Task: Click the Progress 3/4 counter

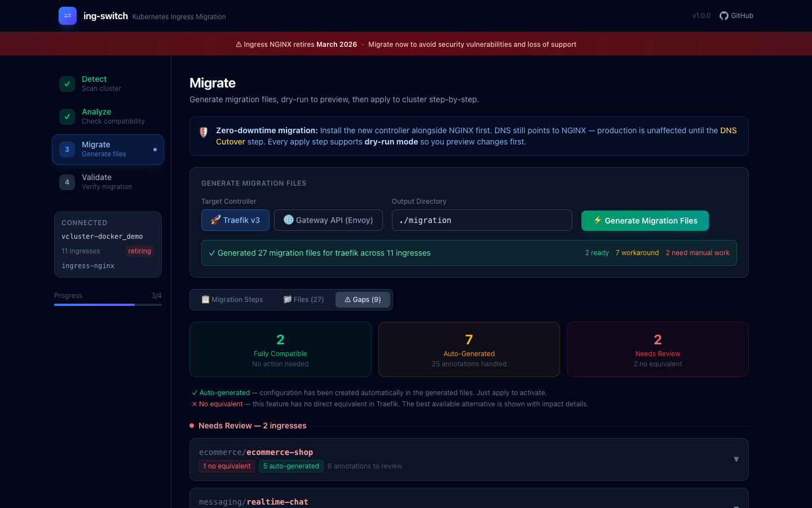Action: click(x=156, y=296)
